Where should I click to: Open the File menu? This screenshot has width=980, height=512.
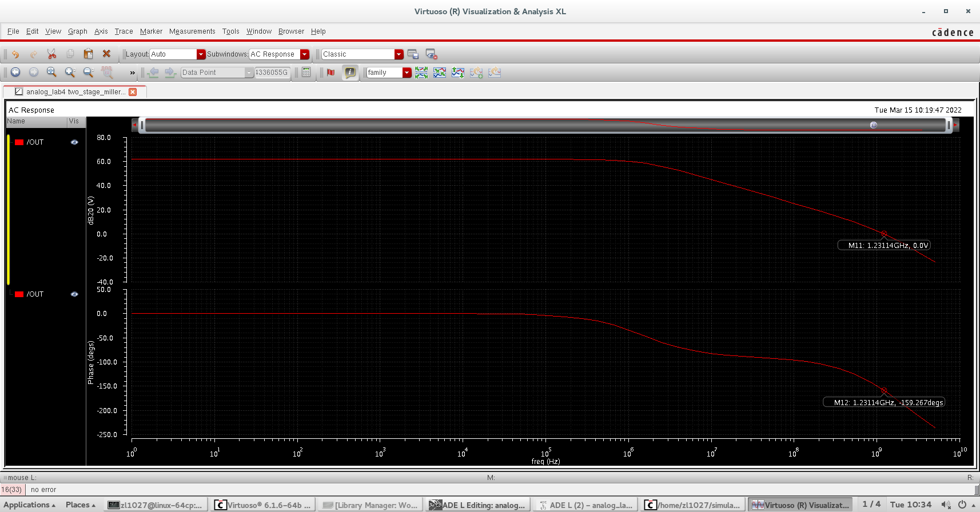coord(13,31)
